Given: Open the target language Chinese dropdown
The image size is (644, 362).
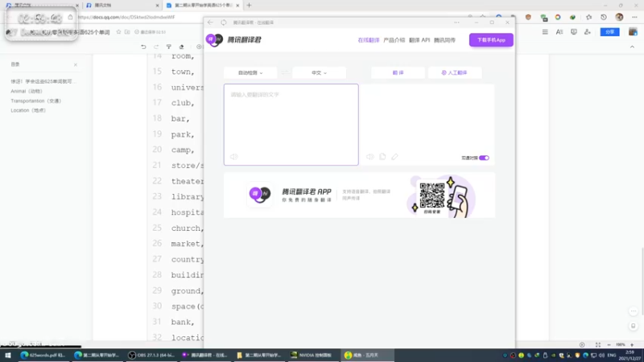Looking at the screenshot, I should click(x=319, y=72).
